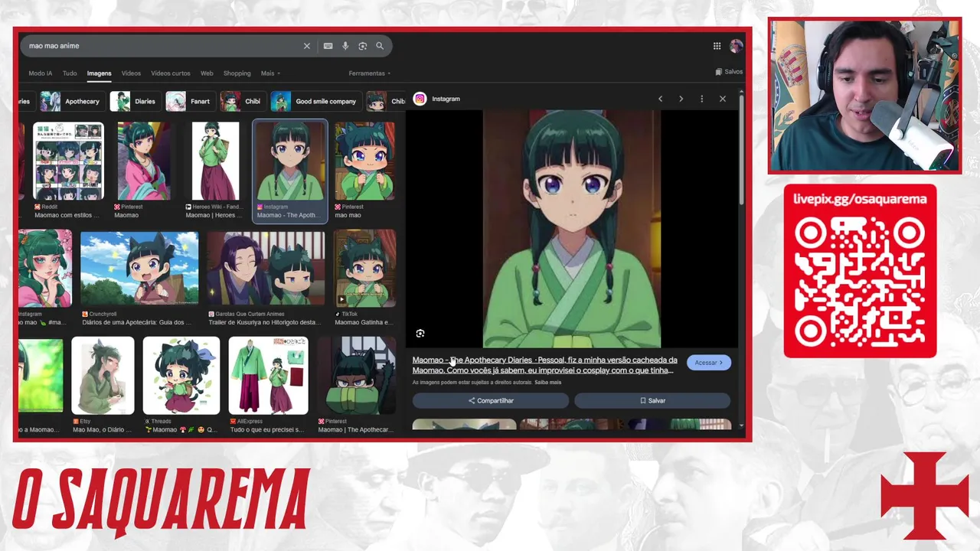
Task: Click the Compartilhar share button
Action: click(491, 400)
